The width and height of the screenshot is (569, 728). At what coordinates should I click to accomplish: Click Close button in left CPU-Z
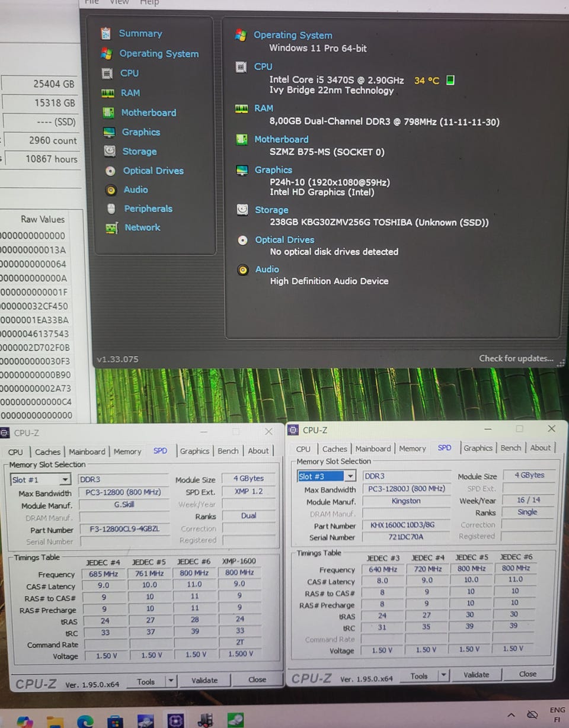(257, 680)
